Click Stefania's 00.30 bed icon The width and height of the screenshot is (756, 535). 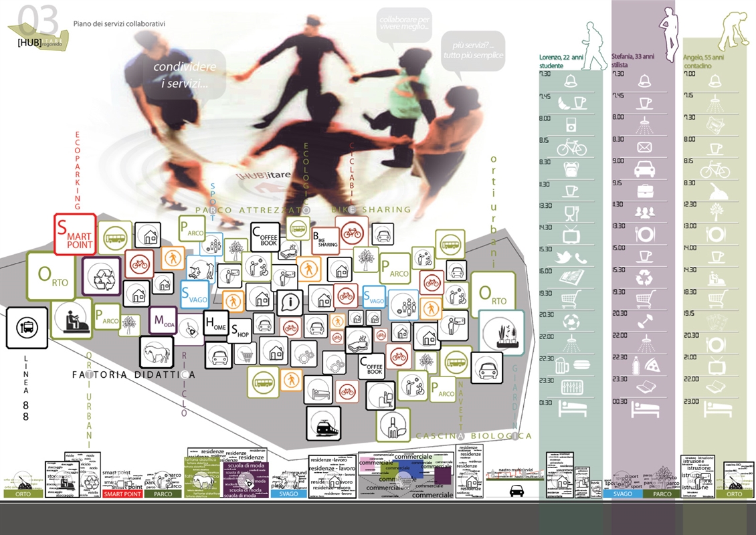pos(645,409)
